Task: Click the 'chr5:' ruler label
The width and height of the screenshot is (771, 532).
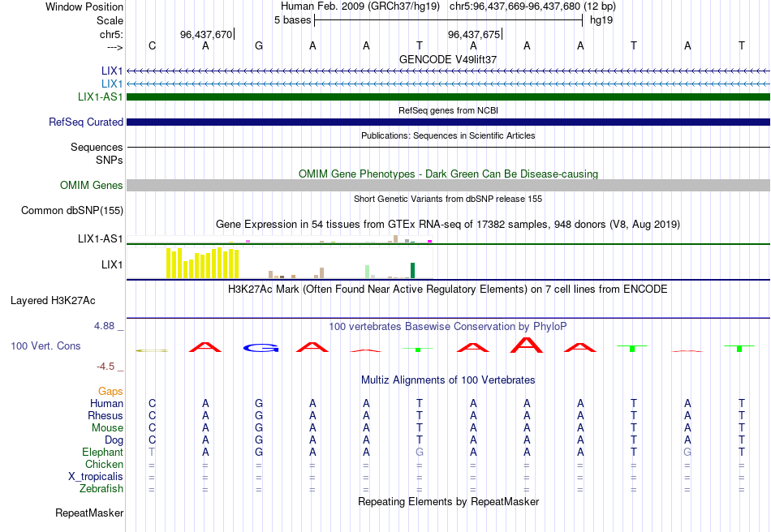Action: (112, 34)
